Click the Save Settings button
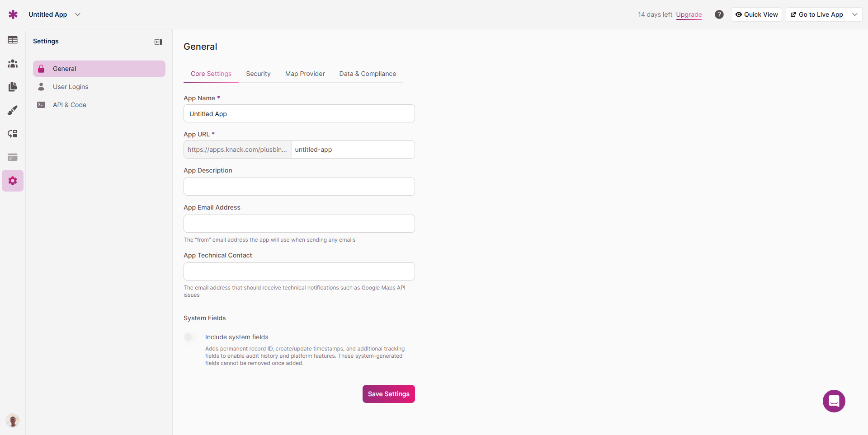This screenshot has width=868, height=435. pyautogui.click(x=388, y=394)
